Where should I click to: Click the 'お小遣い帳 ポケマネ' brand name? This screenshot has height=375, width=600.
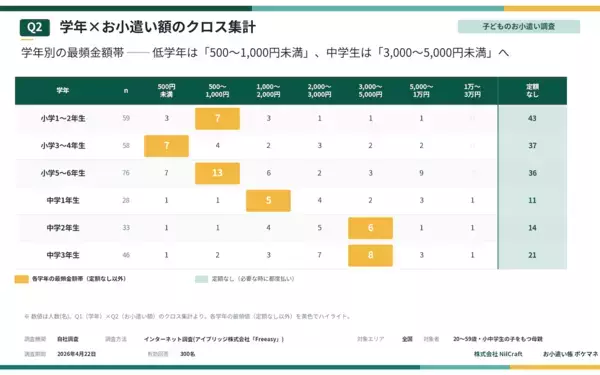pos(571,354)
